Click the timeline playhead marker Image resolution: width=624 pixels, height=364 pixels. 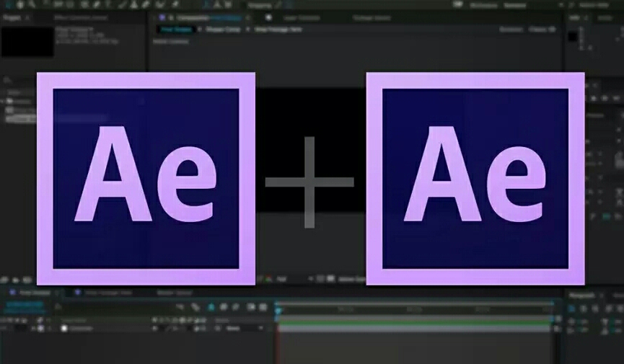coord(278,310)
